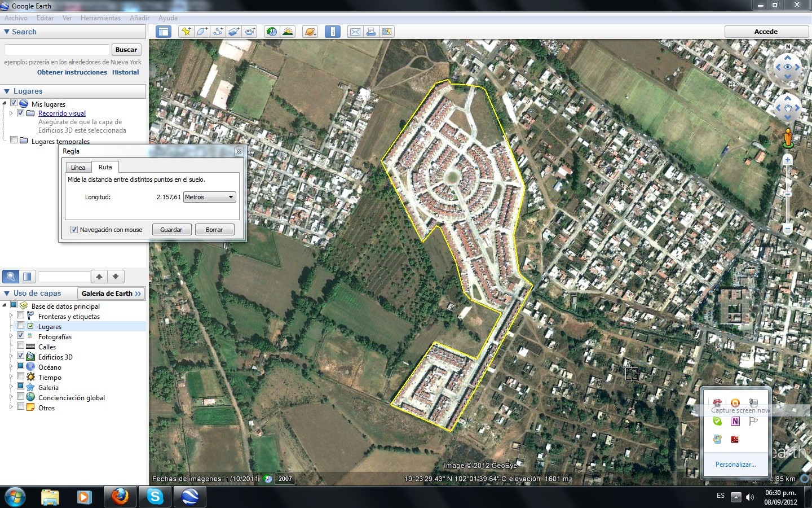Toggle the ruler tool

(x=333, y=32)
